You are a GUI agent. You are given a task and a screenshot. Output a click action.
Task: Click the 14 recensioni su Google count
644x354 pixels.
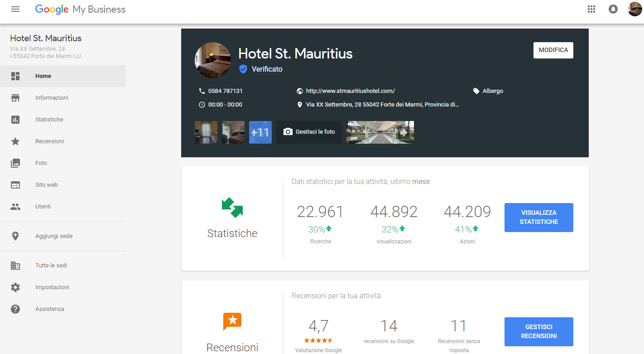tap(389, 326)
